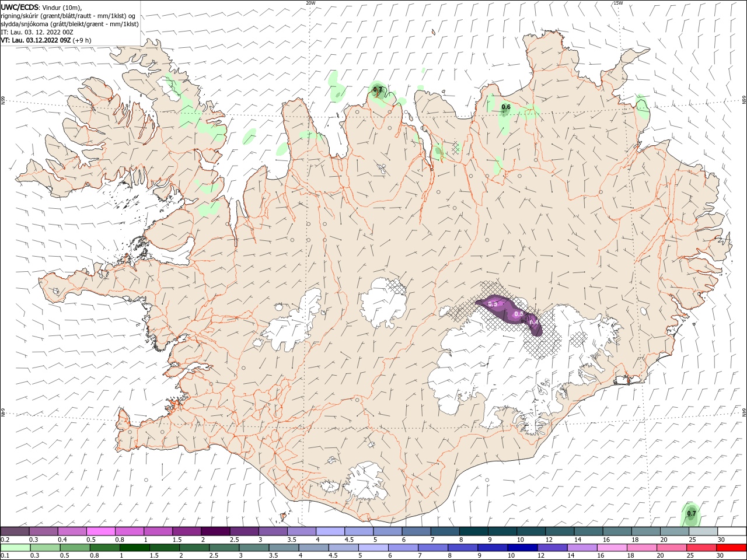Click the 0.4 value in purple snow area

tap(533, 322)
